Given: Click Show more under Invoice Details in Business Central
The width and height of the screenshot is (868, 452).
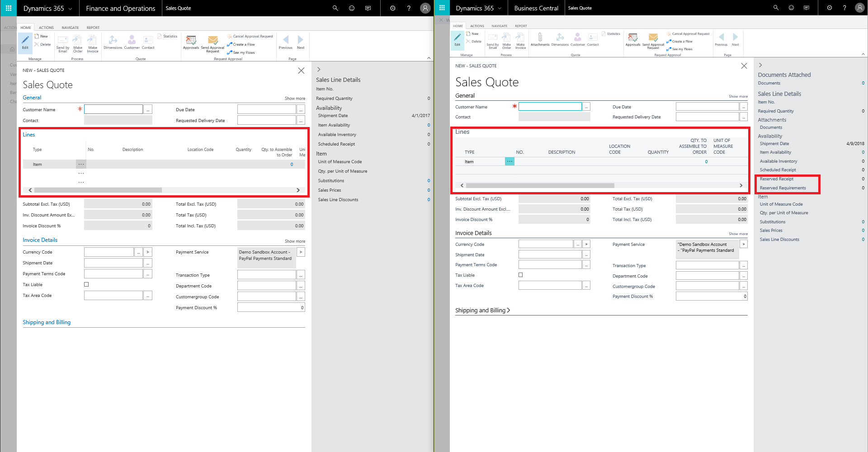Looking at the screenshot, I should pyautogui.click(x=738, y=234).
